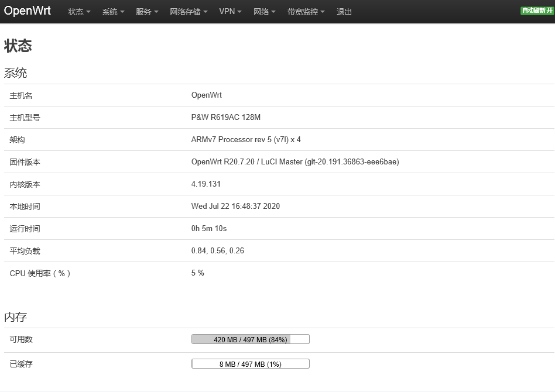Click the 固件版本 row label
This screenshot has width=555, height=392.
click(x=25, y=162)
